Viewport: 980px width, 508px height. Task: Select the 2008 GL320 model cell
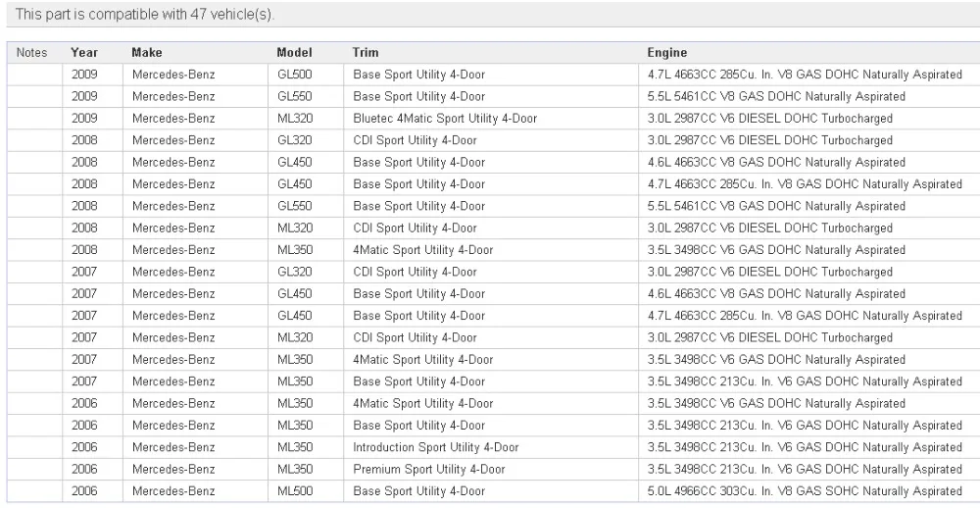click(x=295, y=140)
